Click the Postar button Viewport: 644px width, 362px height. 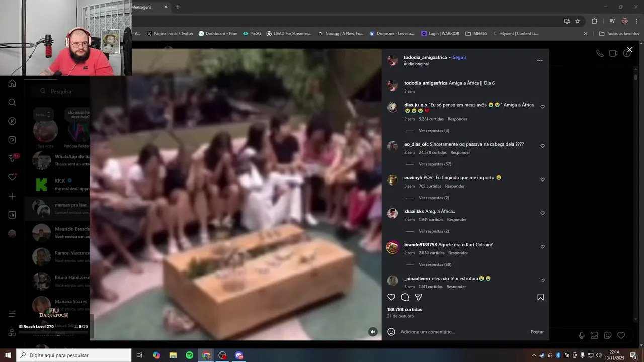pyautogui.click(x=537, y=332)
